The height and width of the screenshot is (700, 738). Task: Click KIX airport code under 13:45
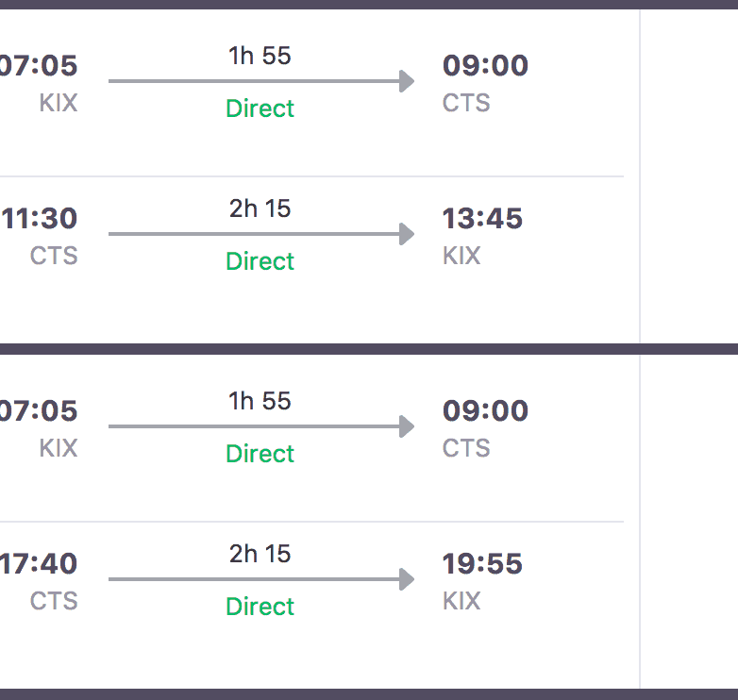pos(461,256)
